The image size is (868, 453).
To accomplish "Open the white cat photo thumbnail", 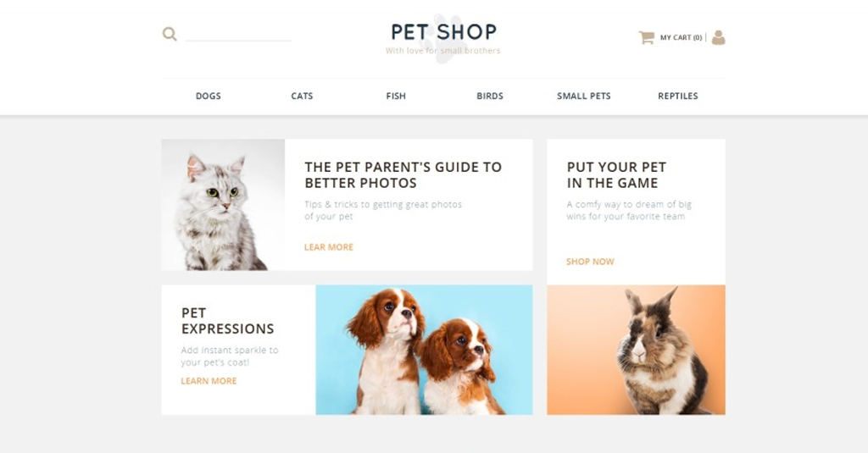I will point(223,205).
